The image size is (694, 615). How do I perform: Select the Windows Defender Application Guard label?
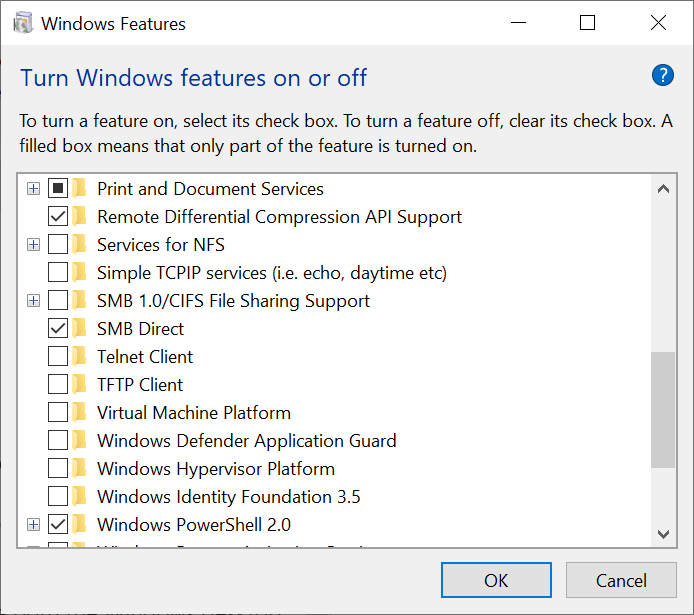[247, 441]
